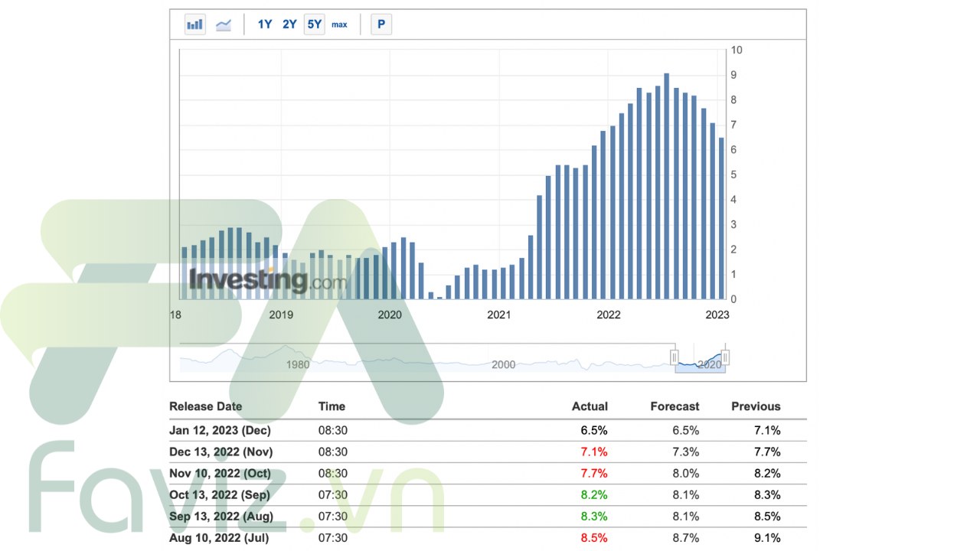Image resolution: width=980 pixels, height=551 pixels.
Task: Click the left handle of range navigator
Action: tap(675, 357)
